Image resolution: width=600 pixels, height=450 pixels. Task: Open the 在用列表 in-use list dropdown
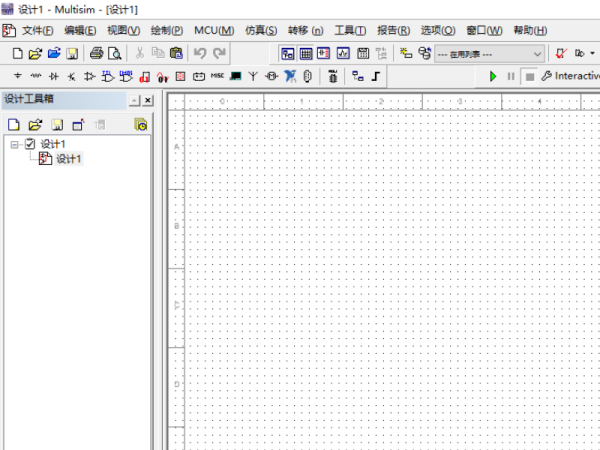click(537, 53)
